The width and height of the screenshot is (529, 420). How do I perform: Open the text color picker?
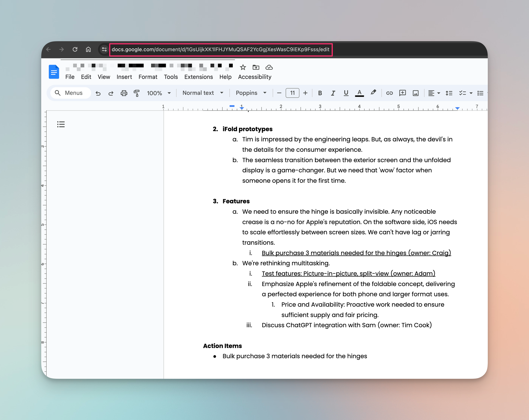[359, 93]
